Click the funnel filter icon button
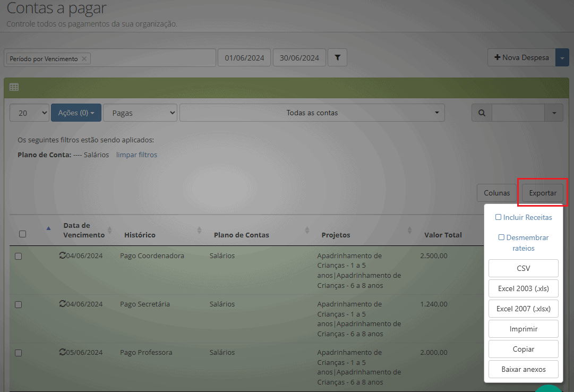This screenshot has height=392, width=574. [x=338, y=57]
